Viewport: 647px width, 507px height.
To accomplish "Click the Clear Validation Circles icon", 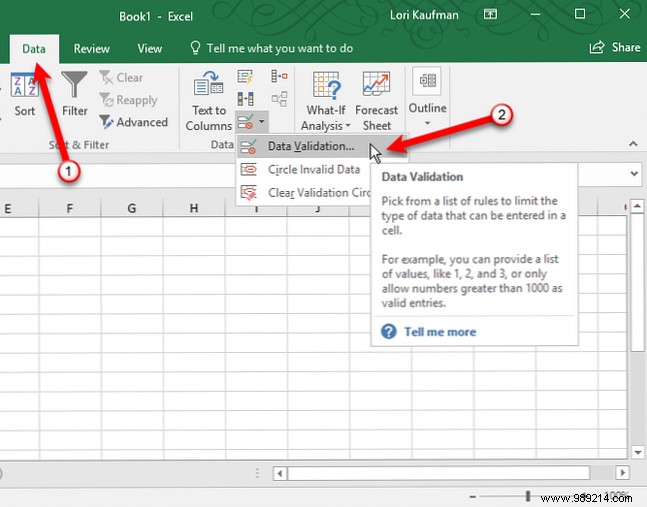I will click(x=249, y=193).
